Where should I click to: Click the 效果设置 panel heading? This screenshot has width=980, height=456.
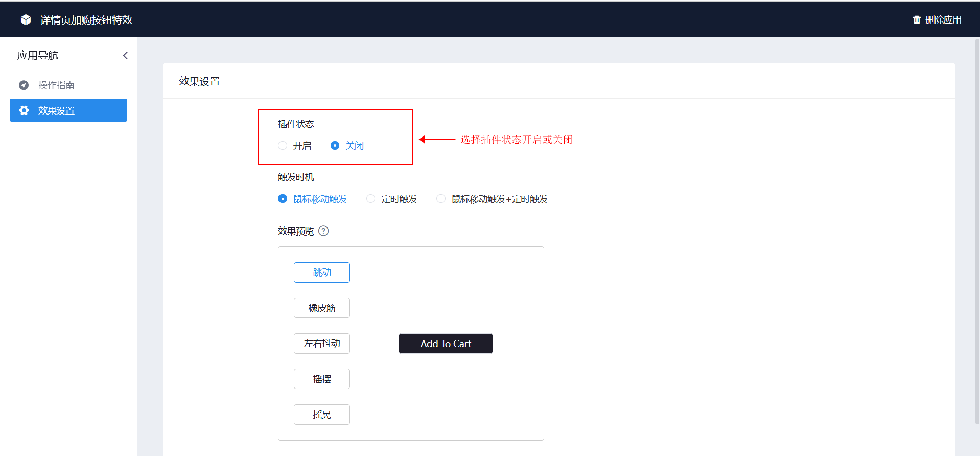(199, 81)
